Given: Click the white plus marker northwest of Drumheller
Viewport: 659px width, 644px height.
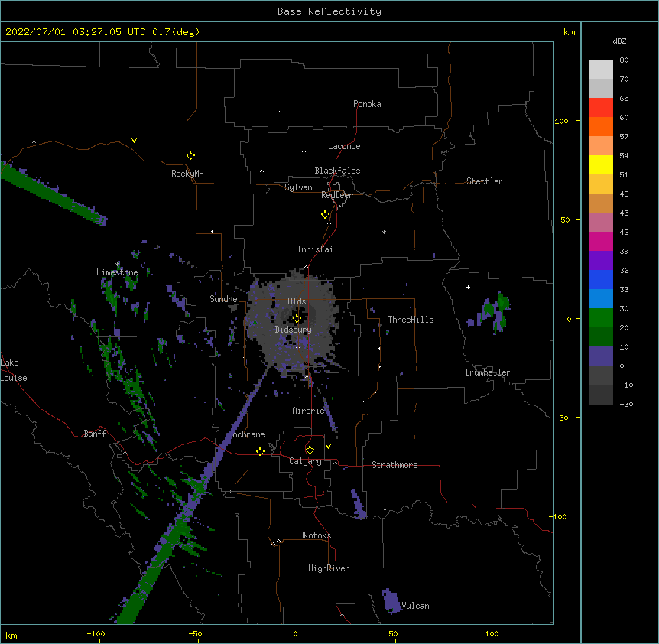Looking at the screenshot, I should pos(468,287).
